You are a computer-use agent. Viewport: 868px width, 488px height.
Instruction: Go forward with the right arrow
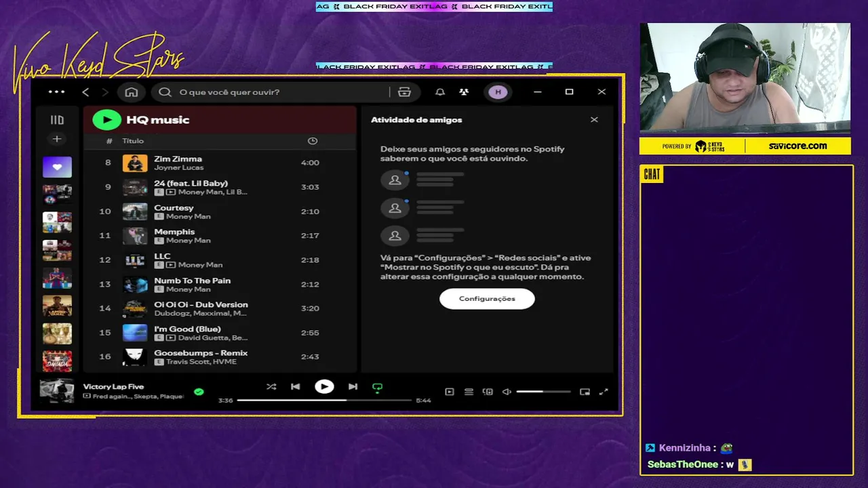click(x=105, y=92)
